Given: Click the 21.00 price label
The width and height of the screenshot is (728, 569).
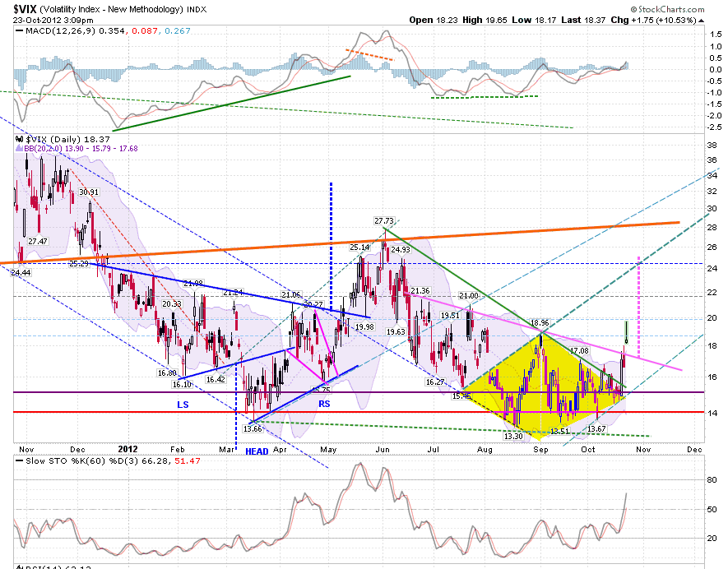Looking at the screenshot, I should (x=468, y=296).
